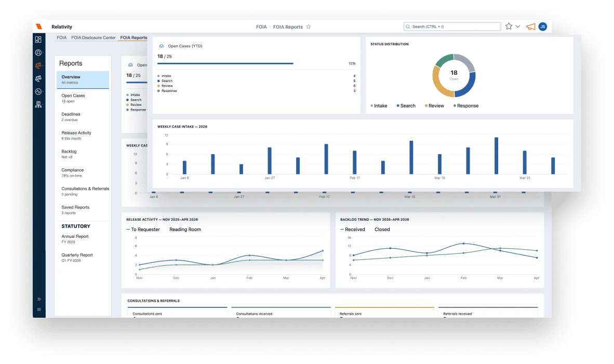Click the inbox icon beside Open Cases (YTD)

(x=162, y=46)
